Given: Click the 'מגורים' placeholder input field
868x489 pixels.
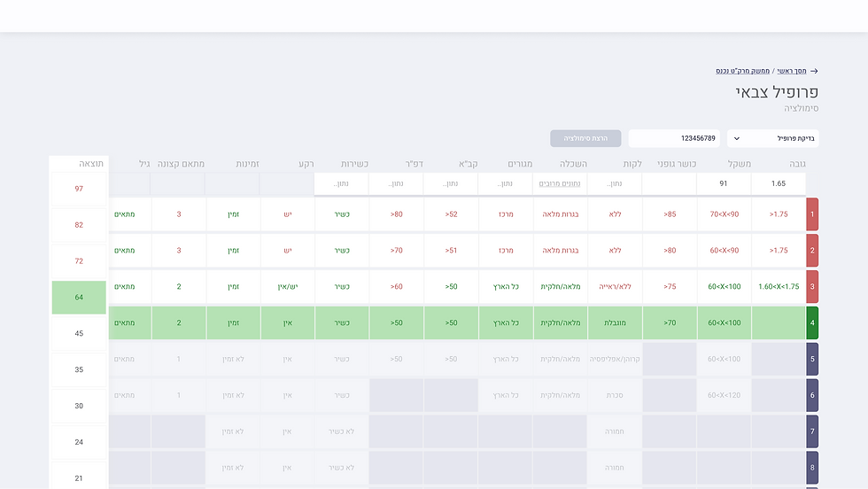Looking at the screenshot, I should tap(506, 183).
